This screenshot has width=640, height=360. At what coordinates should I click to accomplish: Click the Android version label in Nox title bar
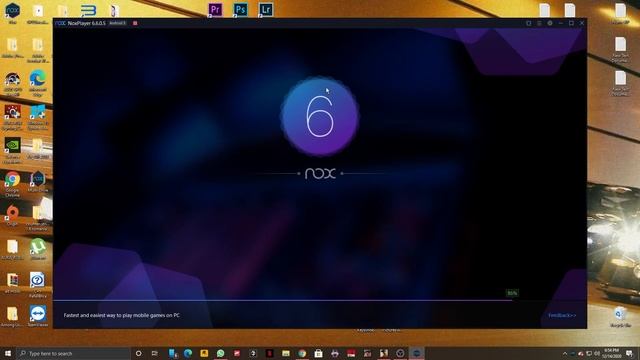118,23
